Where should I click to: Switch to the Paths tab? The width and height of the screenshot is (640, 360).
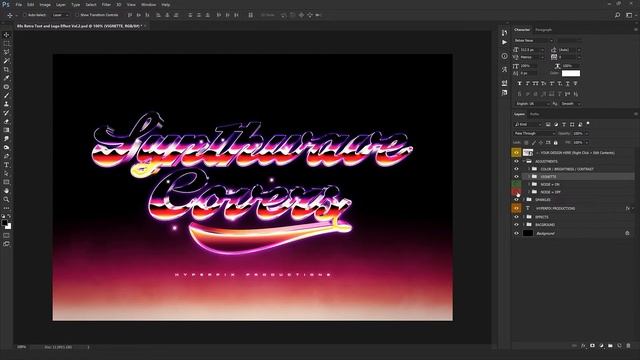coord(534,114)
